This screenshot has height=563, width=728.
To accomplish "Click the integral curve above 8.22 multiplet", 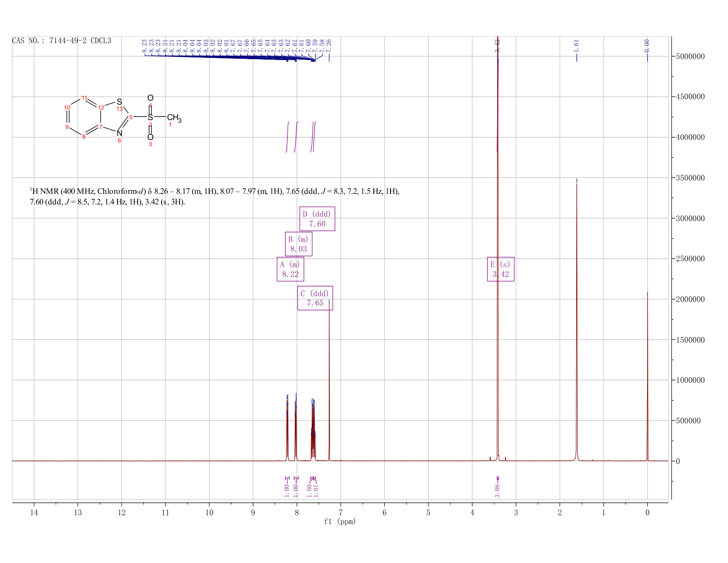I will [x=287, y=137].
